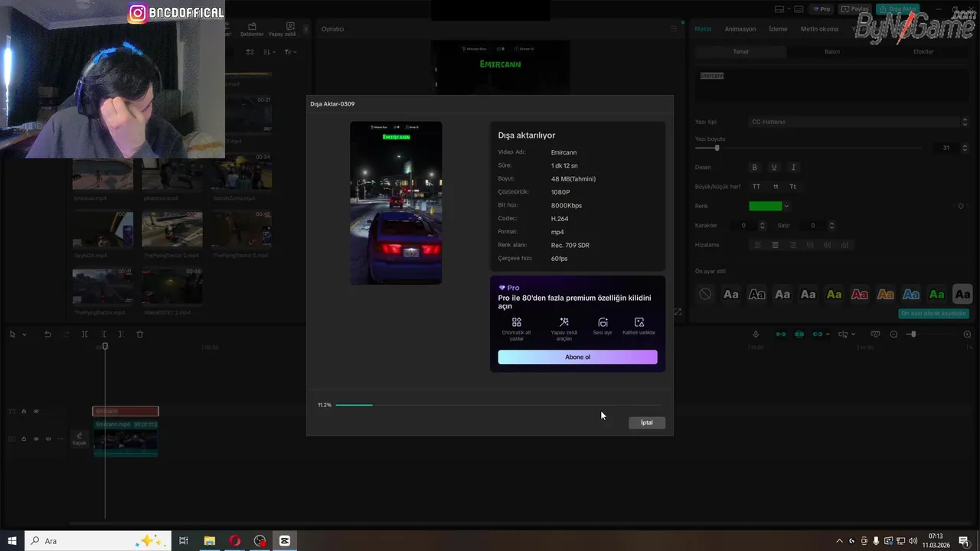Switch to the İzleme tab
Screen dimensions: 980x551
pyautogui.click(x=778, y=29)
